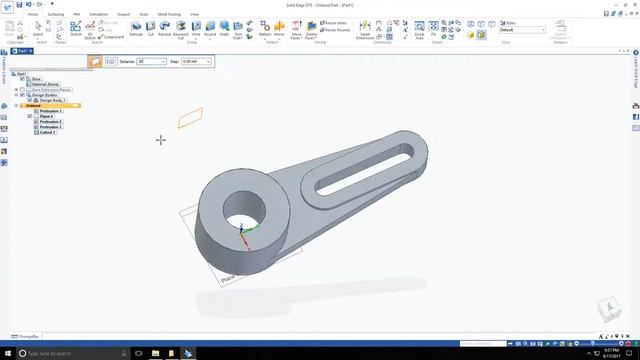Open File Explorer from the taskbar
The width and height of the screenshot is (640, 360).
pos(155,353)
